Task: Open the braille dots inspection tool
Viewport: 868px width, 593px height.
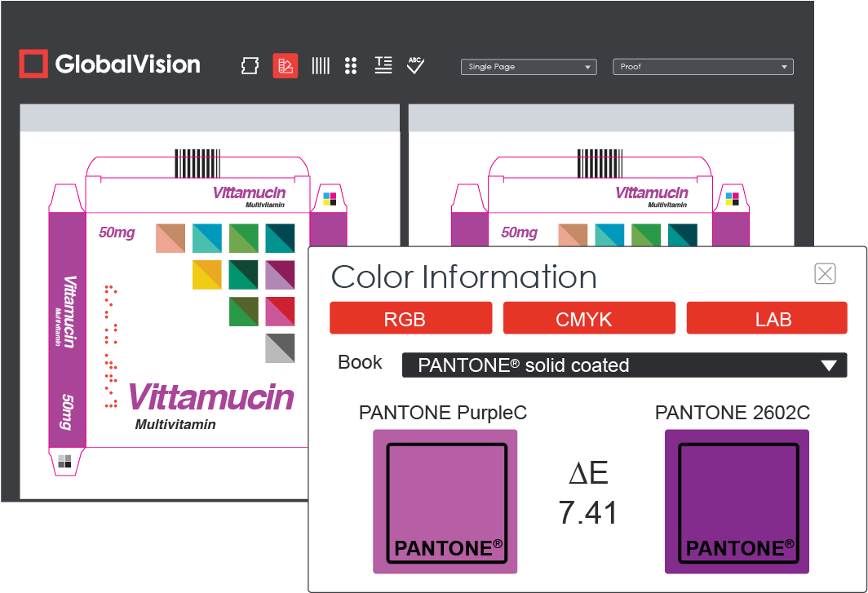Action: point(351,66)
